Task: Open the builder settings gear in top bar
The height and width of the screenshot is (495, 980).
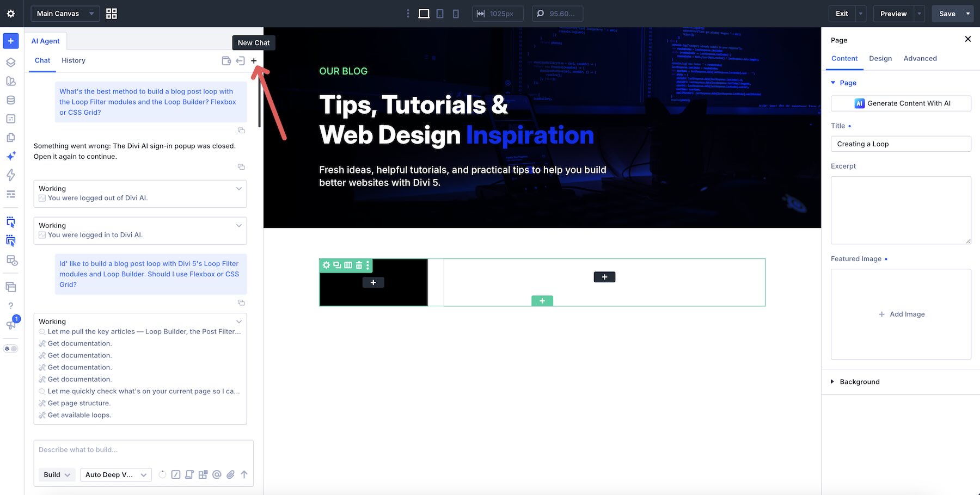Action: [11, 14]
